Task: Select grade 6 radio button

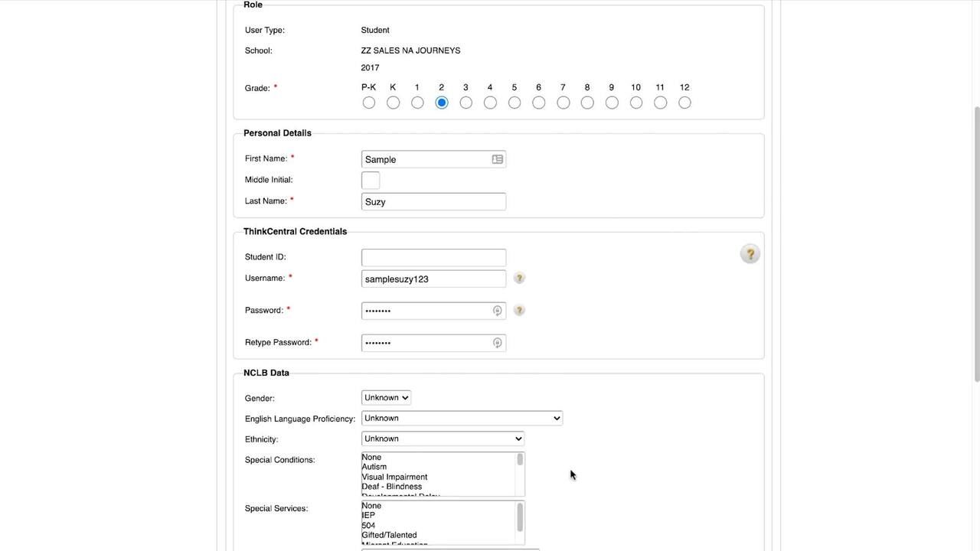Action: click(x=539, y=103)
